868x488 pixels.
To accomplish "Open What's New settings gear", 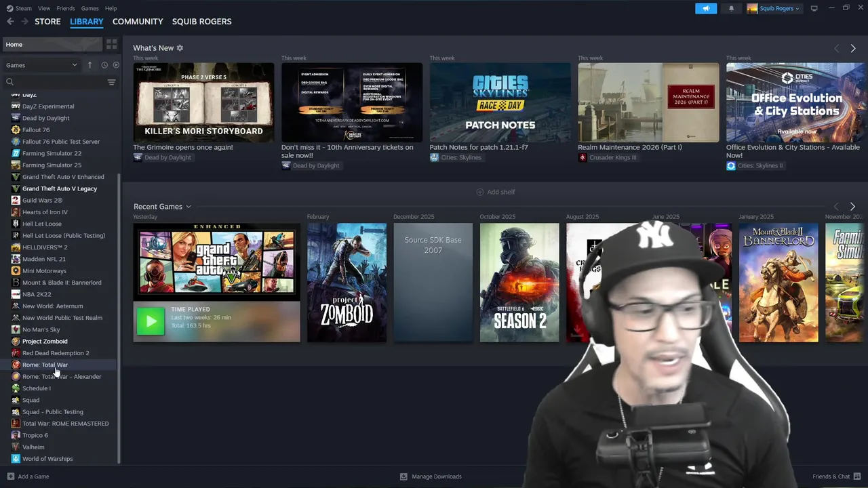I will click(x=180, y=48).
